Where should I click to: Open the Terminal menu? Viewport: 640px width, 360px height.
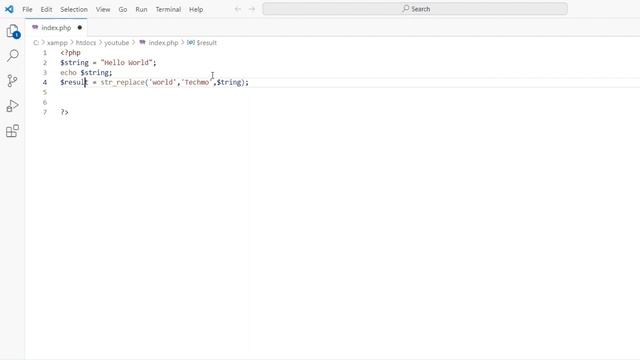(x=168, y=9)
